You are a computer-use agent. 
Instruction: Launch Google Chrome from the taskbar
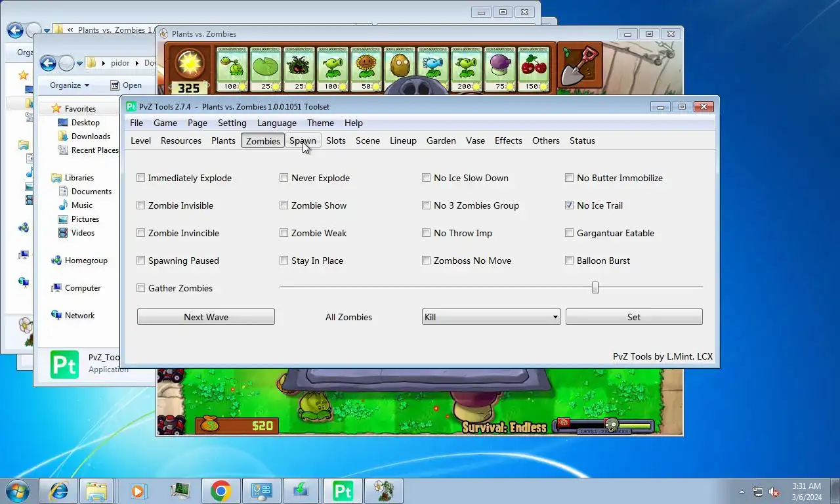coord(220,491)
